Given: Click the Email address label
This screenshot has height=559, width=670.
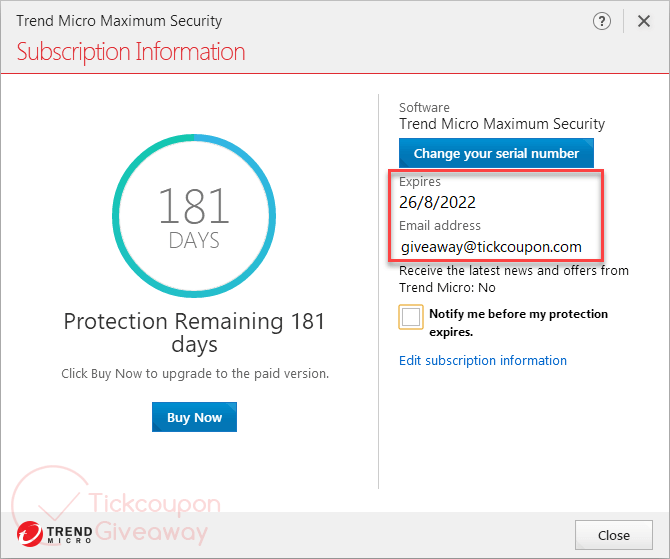Looking at the screenshot, I should coord(440,225).
